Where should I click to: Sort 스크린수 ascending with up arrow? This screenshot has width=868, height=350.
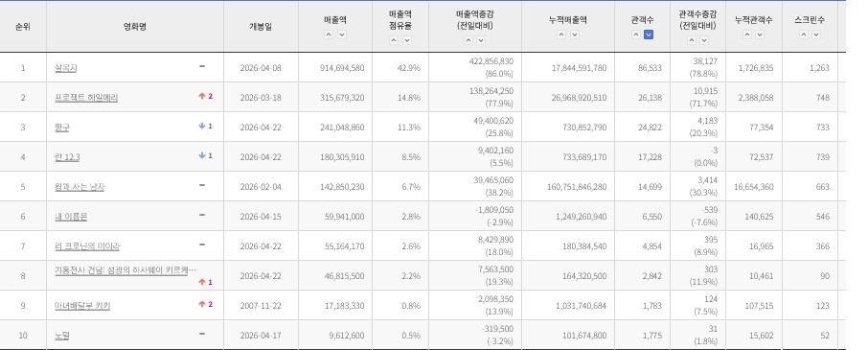(x=803, y=35)
